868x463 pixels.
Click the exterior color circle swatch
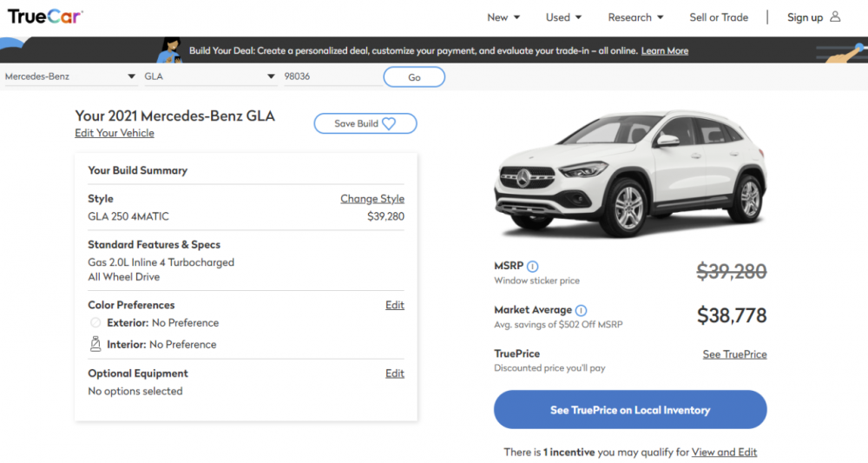tap(95, 322)
